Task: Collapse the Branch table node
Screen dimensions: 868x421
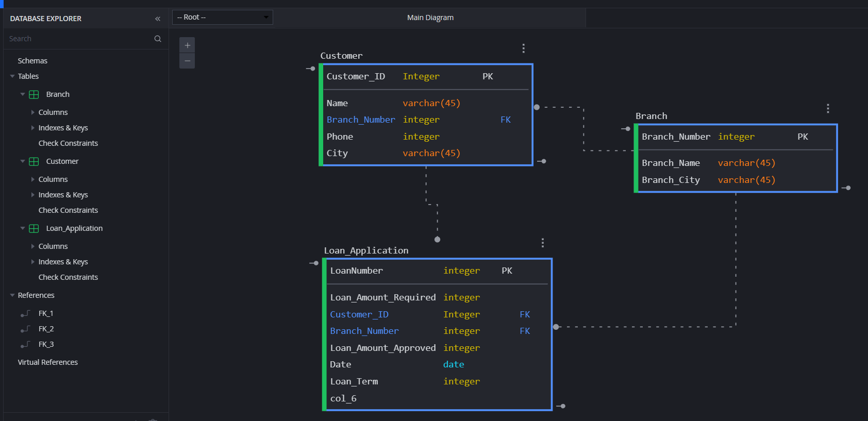Action: tap(23, 94)
